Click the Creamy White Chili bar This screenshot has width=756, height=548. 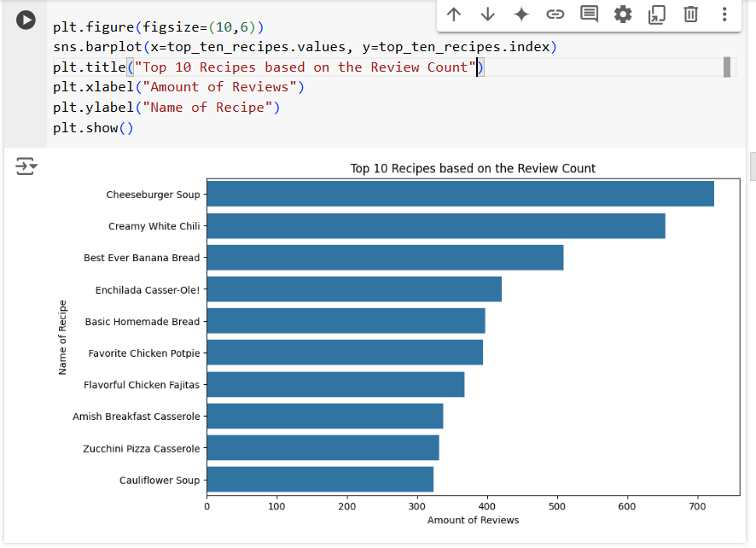[436, 225]
